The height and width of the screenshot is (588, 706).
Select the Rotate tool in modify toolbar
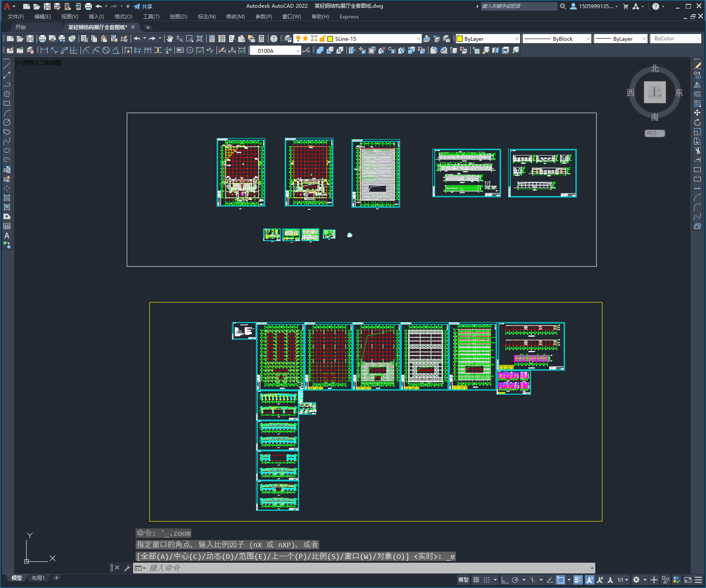(x=697, y=122)
